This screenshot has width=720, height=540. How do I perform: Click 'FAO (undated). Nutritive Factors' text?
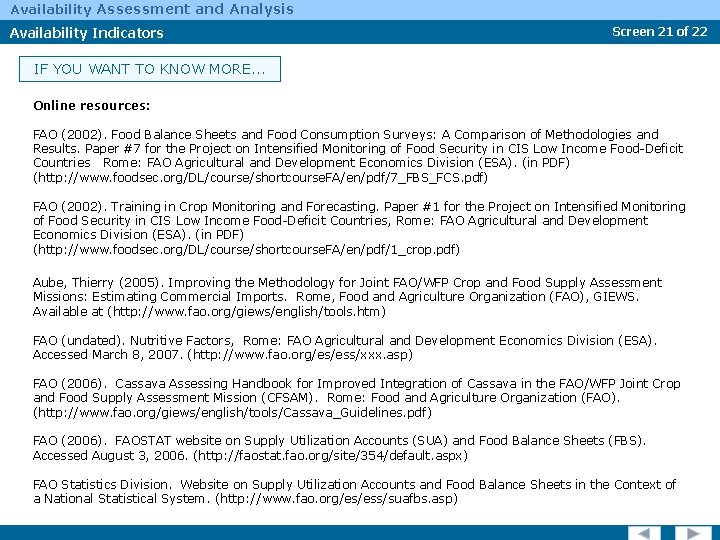tap(133, 340)
